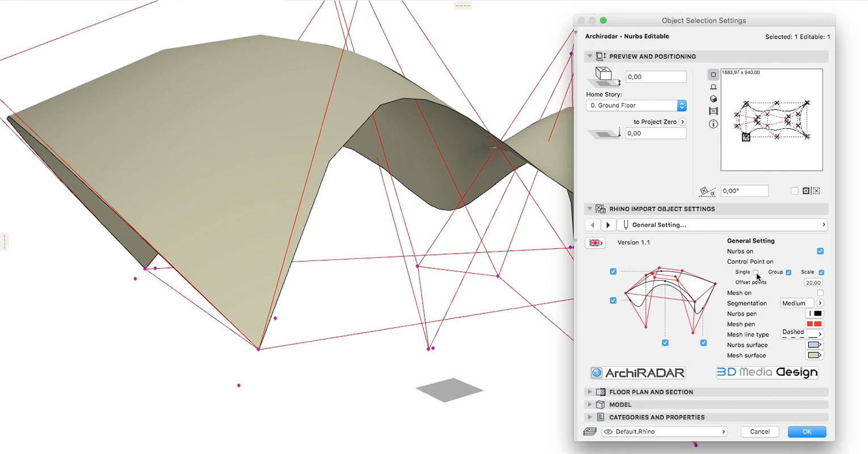
Task: Toggle left checkbox beneath Nurbs diagram
Action: pyautogui.click(x=665, y=343)
